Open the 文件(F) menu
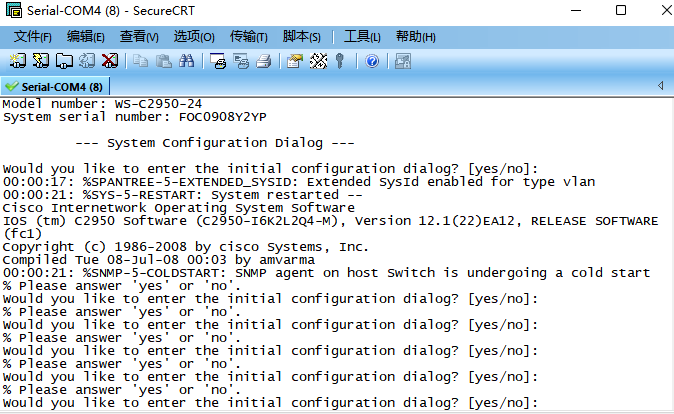The height and width of the screenshot is (414, 674). point(32,37)
